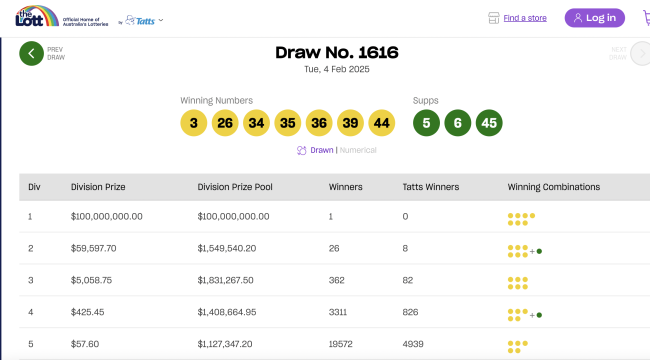650x360 pixels.
Task: Go to previous draw with green arrow
Action: point(32,54)
